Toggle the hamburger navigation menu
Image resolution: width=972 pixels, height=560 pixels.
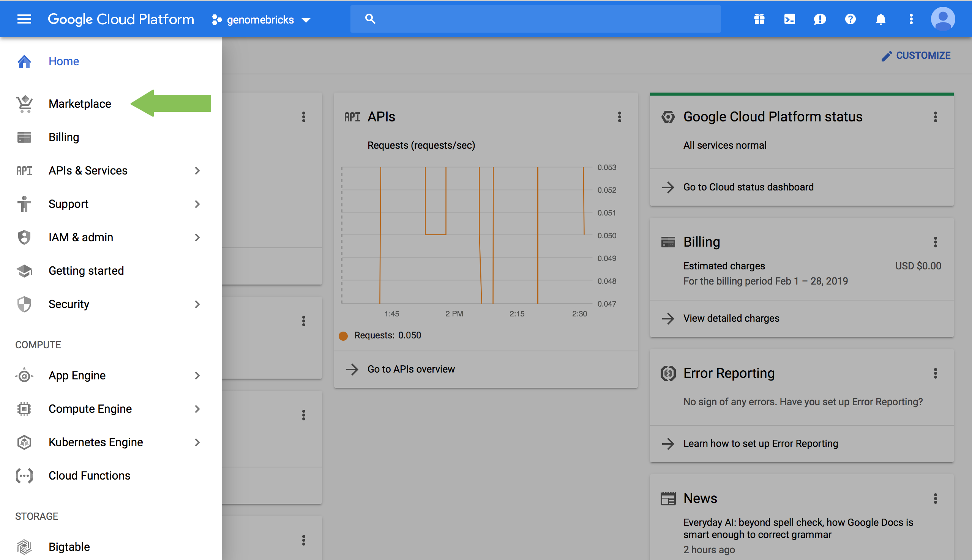pos(24,19)
